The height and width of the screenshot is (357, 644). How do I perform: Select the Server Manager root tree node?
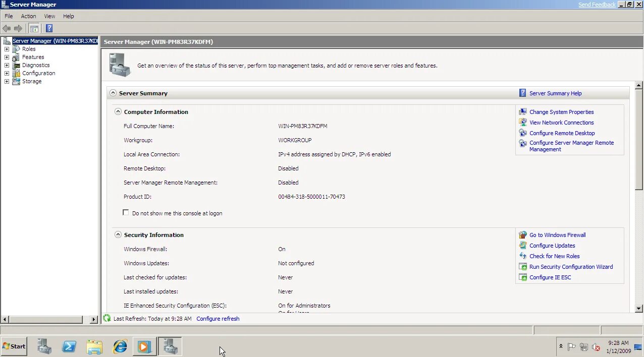55,41
